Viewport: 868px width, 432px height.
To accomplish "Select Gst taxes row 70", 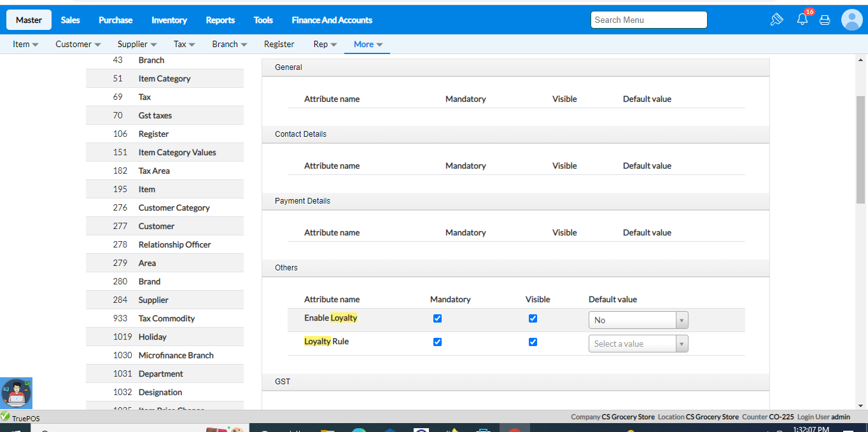I will coord(165,115).
